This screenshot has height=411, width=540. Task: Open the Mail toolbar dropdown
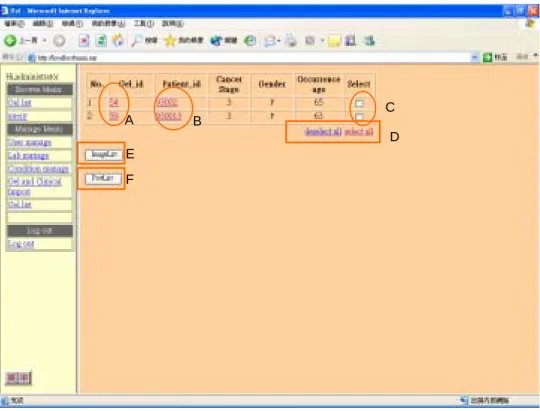coord(279,41)
